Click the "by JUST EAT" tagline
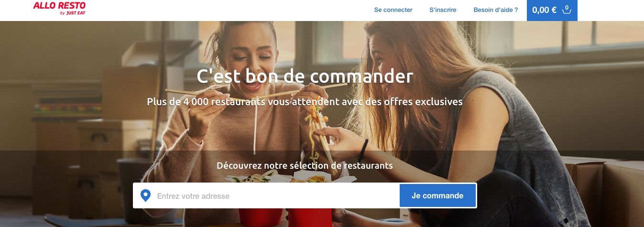 coord(73,13)
